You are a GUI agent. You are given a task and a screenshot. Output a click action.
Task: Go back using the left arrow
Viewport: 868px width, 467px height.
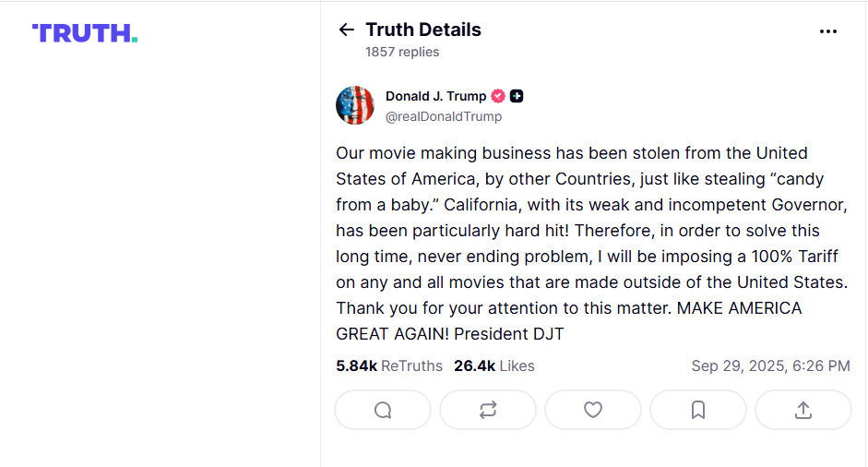click(x=347, y=30)
